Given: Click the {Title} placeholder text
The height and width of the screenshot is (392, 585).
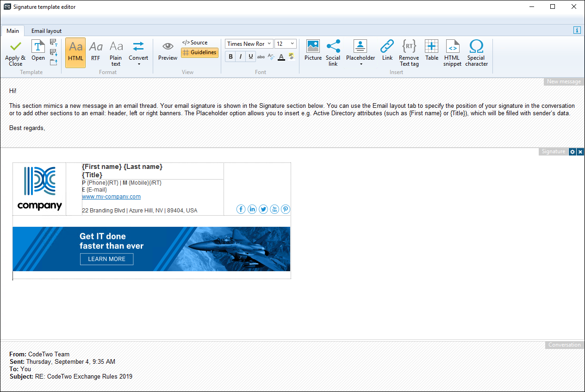Looking at the screenshot, I should (x=92, y=175).
